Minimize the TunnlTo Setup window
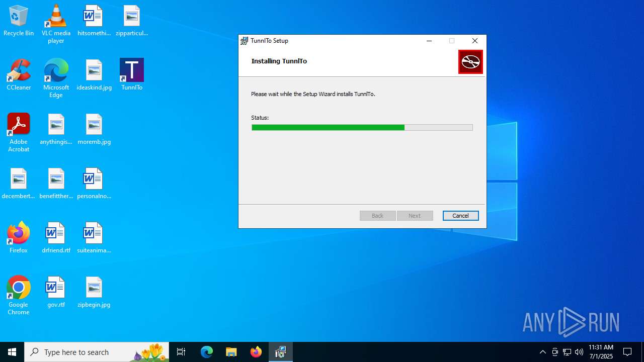The width and height of the screenshot is (644, 362). point(429,41)
